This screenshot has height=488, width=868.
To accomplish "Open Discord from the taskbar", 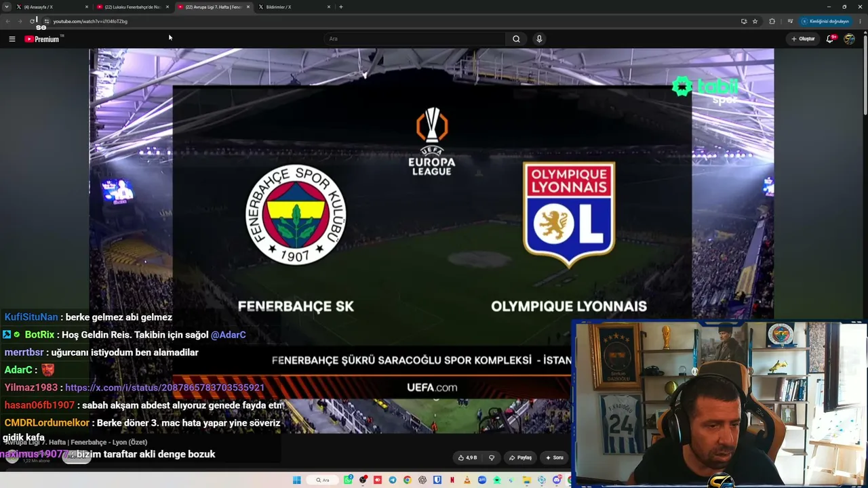I will coord(557,480).
